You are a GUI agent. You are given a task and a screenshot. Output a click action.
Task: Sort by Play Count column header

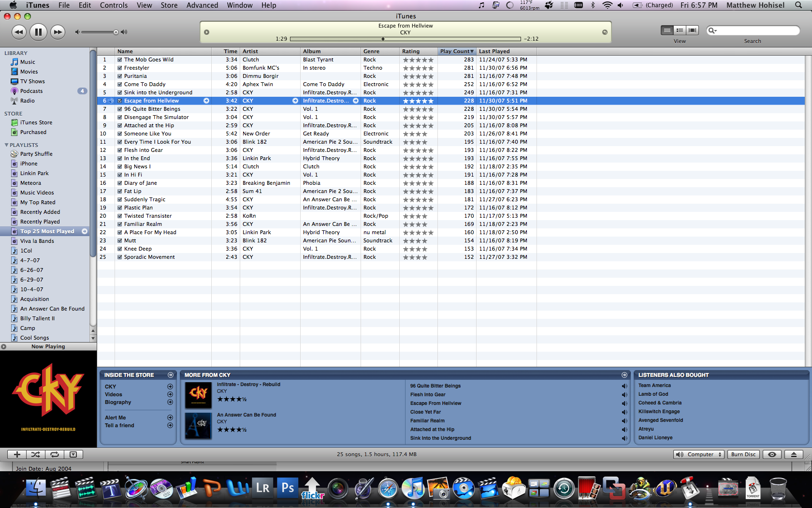(457, 51)
